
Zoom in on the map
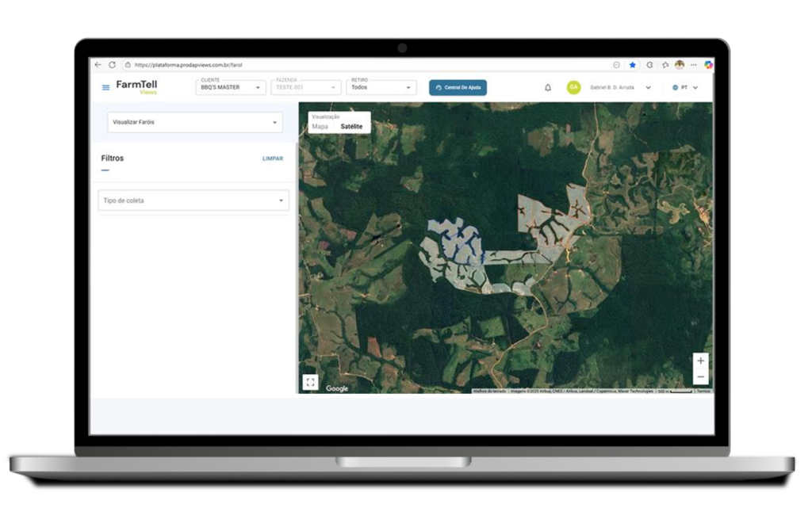700,361
